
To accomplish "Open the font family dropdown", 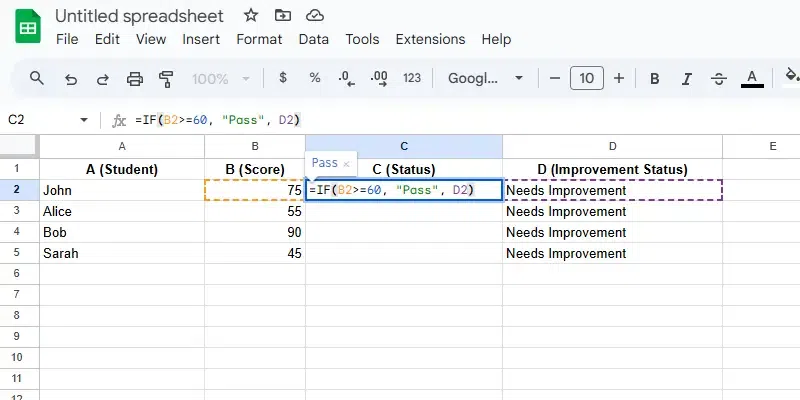I will pyautogui.click(x=485, y=78).
